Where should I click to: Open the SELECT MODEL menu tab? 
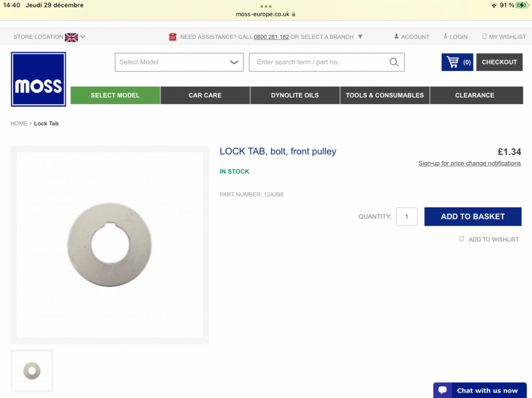coord(115,95)
